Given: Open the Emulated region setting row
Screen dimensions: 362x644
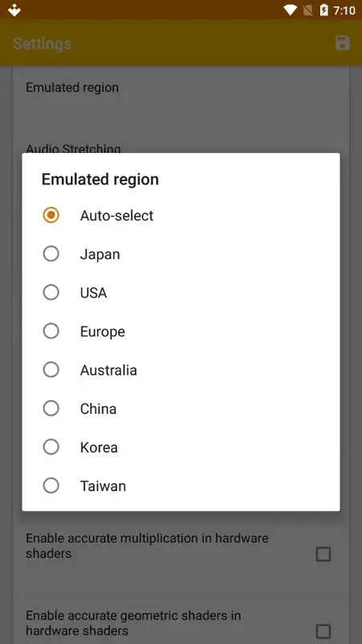Looking at the screenshot, I should point(180,98).
